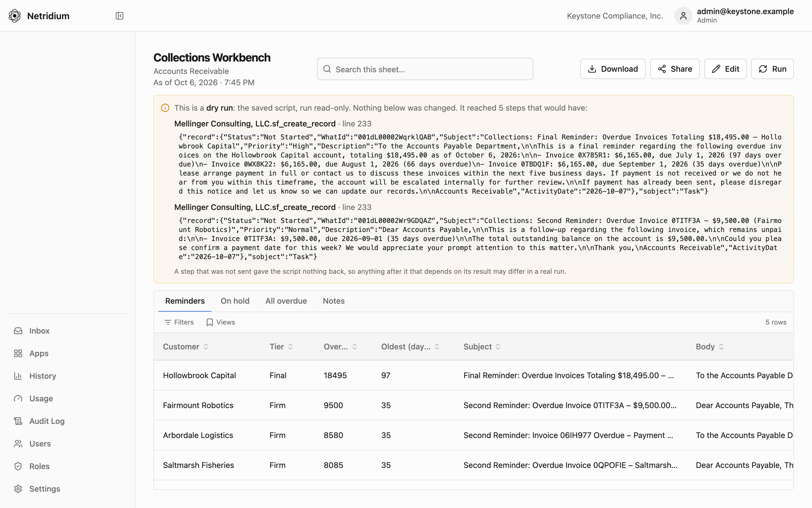The image size is (812, 508).
Task: Sort by the Customer column
Action: (206, 347)
